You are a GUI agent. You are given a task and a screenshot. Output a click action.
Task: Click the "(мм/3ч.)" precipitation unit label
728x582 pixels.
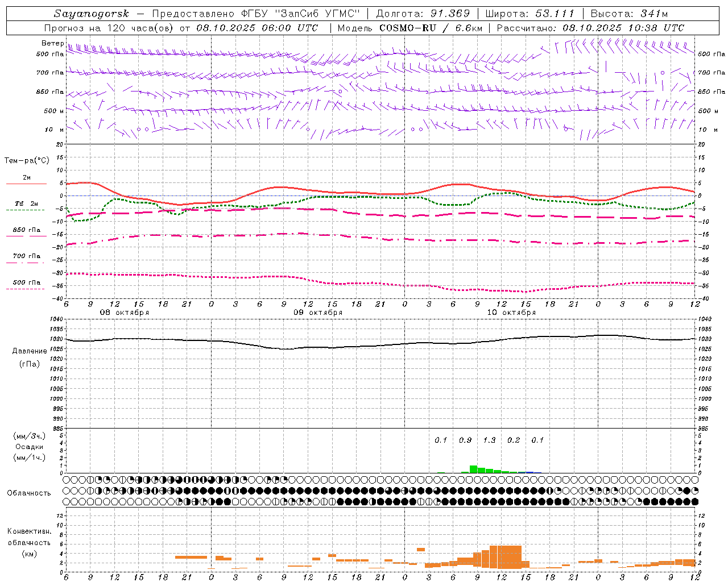(30, 436)
